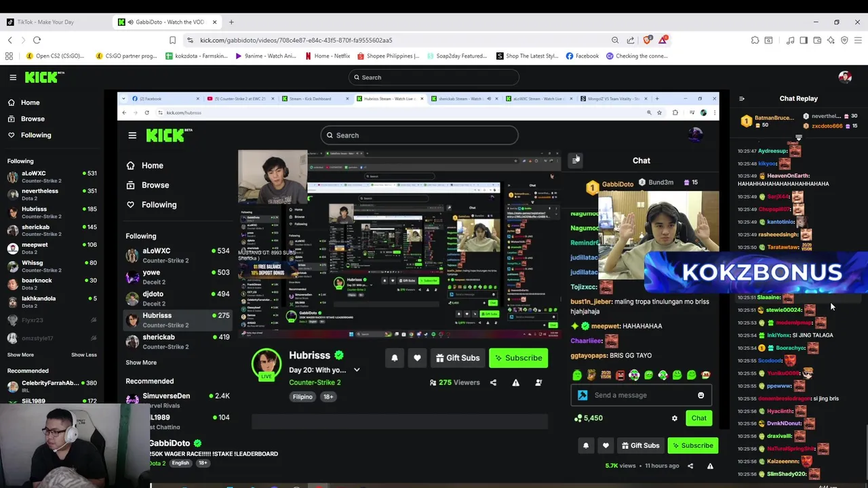
Task: Click the zoom-out magnifier in address bar
Action: tap(615, 40)
